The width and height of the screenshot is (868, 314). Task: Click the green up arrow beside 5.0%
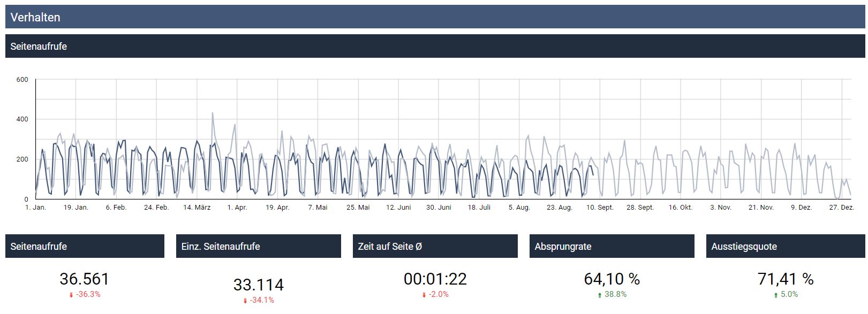click(776, 295)
